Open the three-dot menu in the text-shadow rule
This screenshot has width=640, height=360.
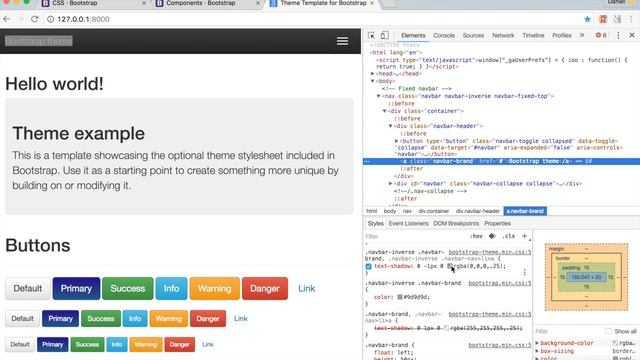click(524, 272)
